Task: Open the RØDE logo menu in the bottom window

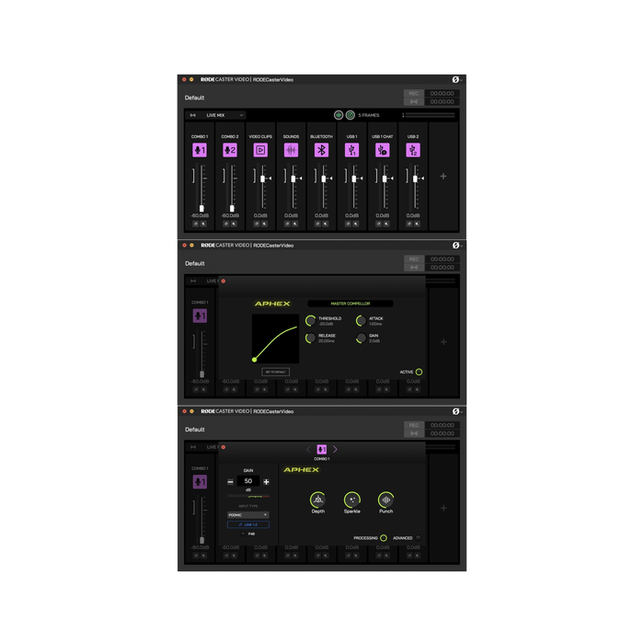Action: (x=456, y=411)
